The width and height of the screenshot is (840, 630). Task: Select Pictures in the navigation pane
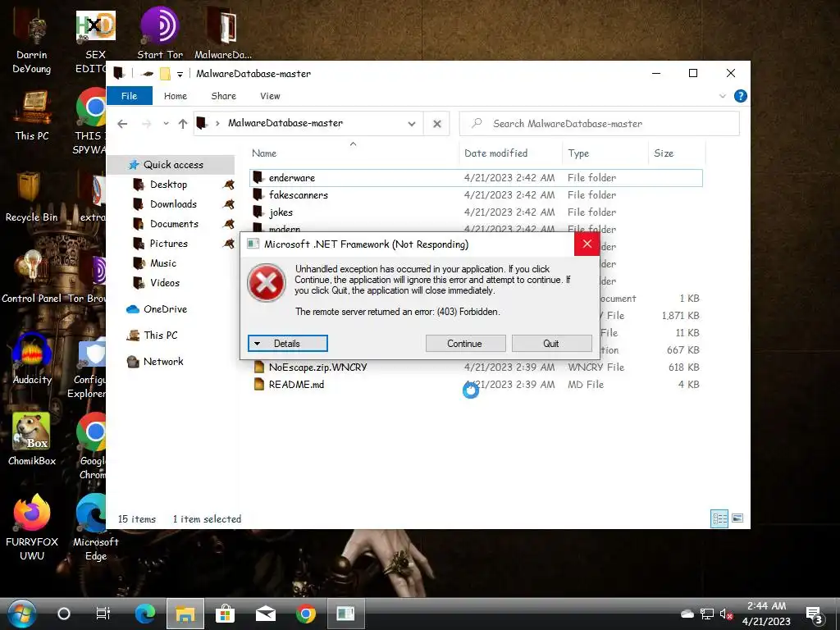click(168, 244)
